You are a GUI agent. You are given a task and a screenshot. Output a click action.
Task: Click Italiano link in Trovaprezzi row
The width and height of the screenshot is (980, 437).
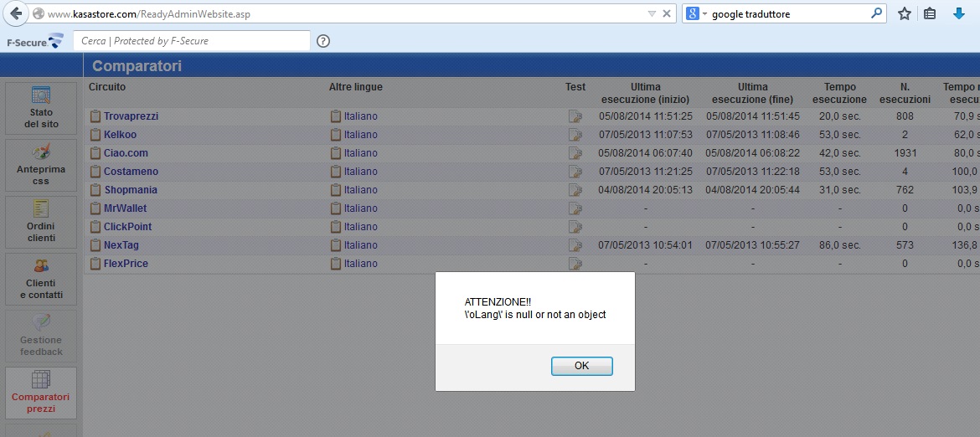point(361,116)
